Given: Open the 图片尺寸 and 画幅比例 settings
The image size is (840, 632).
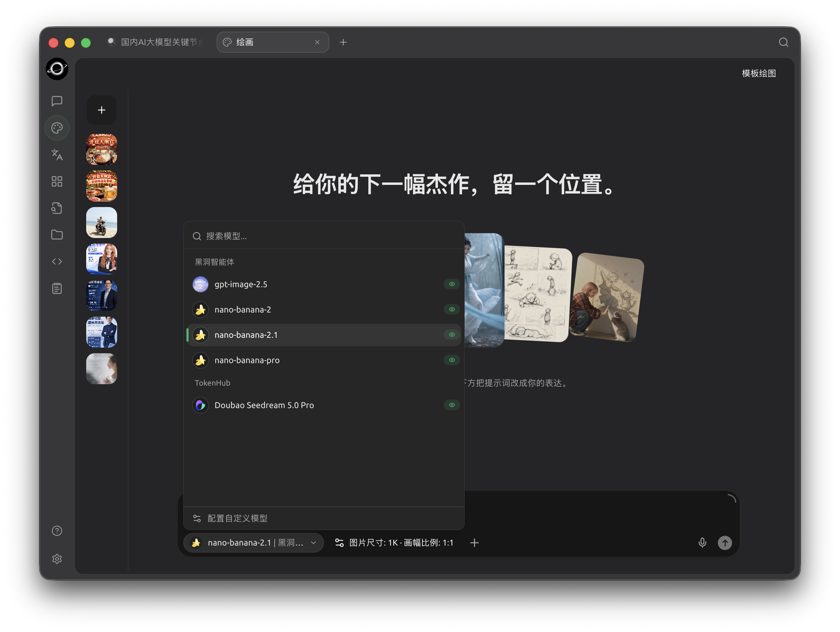Looking at the screenshot, I should (394, 543).
